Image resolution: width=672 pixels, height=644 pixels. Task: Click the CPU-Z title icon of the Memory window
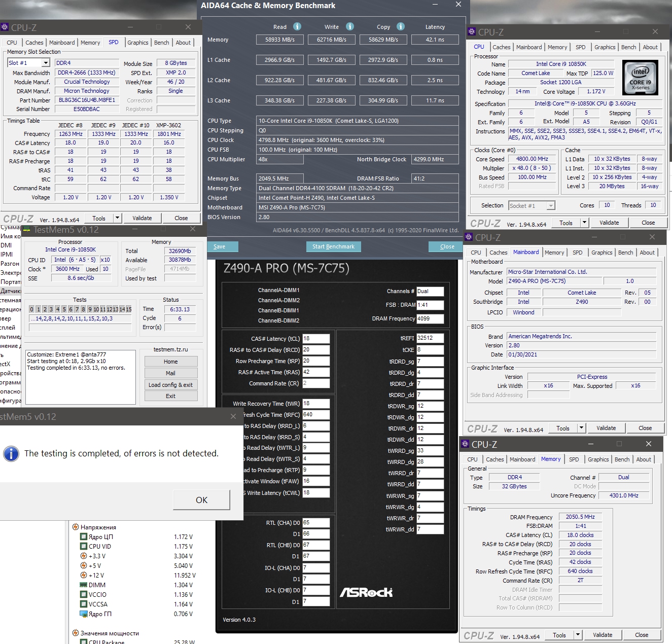[x=465, y=444]
